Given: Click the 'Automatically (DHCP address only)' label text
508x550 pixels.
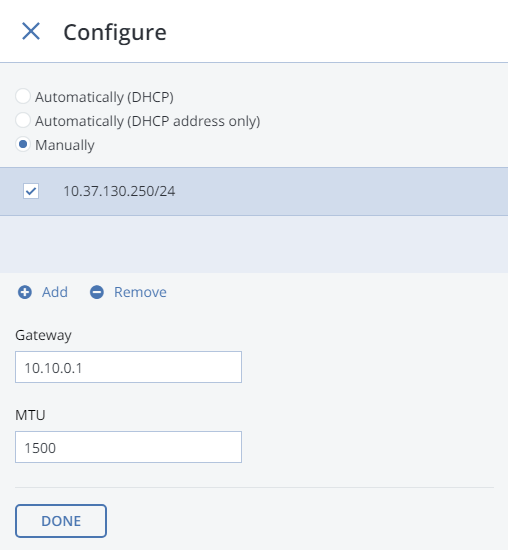Looking at the screenshot, I should pos(148,121).
